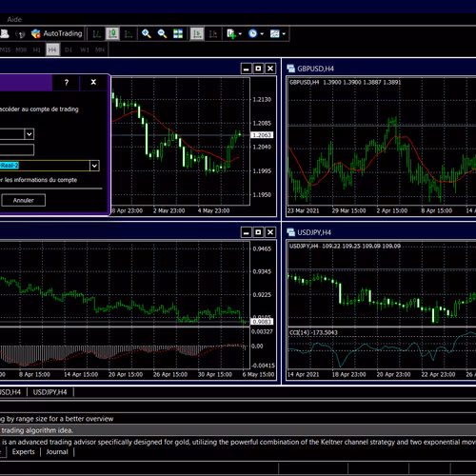Select row 'range size for a better overview'

pyautogui.click(x=238, y=419)
